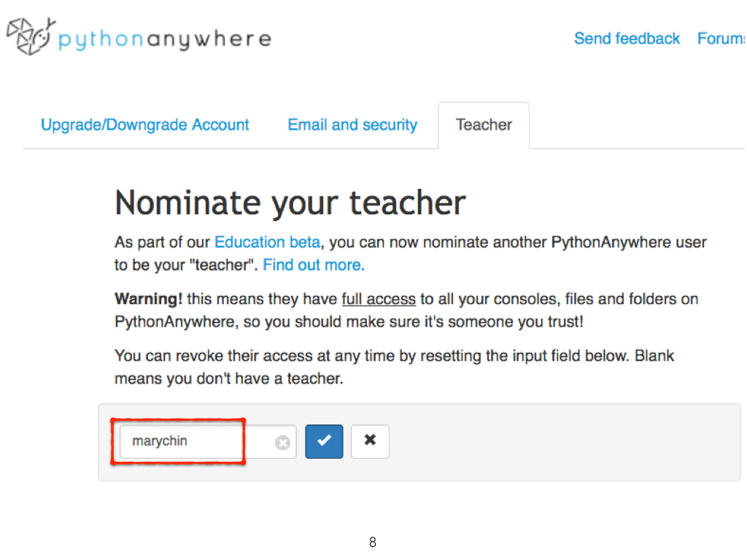Viewport: 747px width, 560px height.
Task: Click the Nominate your teacher heading
Action: [x=290, y=203]
